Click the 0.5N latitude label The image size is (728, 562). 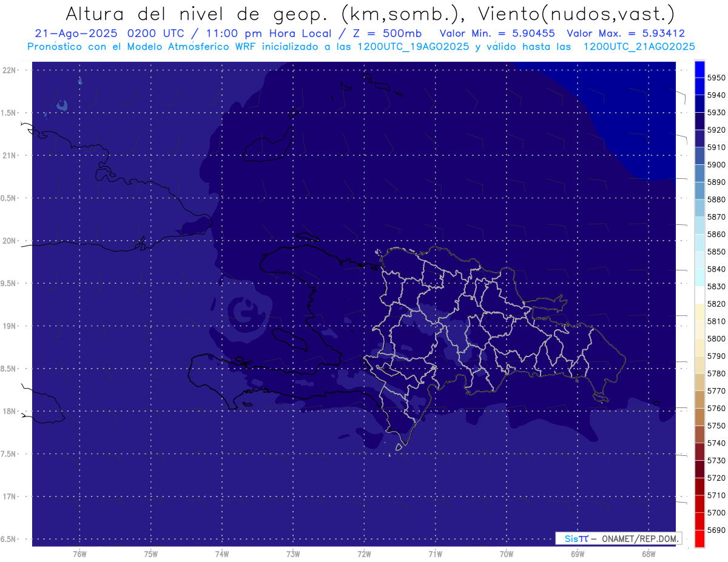[x=9, y=198]
